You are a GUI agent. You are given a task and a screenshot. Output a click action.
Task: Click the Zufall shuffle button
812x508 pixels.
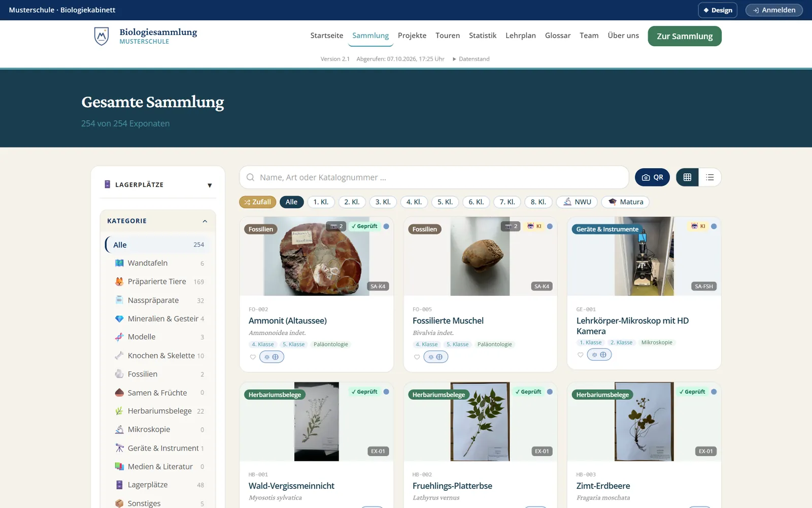258,202
